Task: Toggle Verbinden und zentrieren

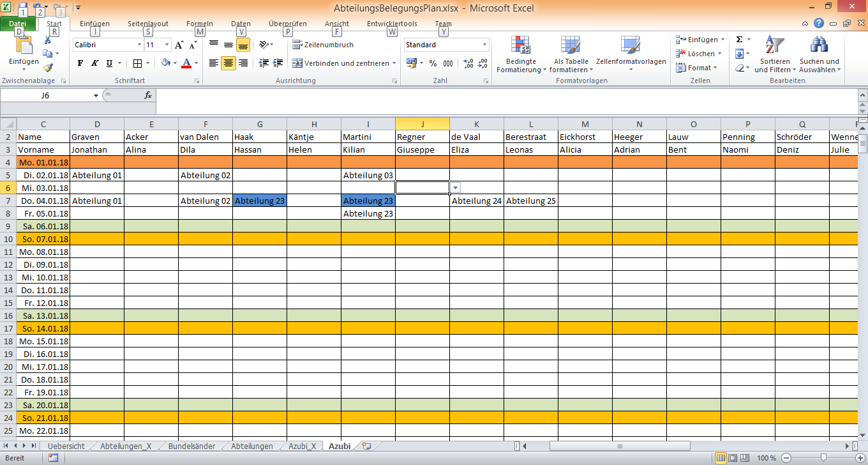Action: point(338,63)
